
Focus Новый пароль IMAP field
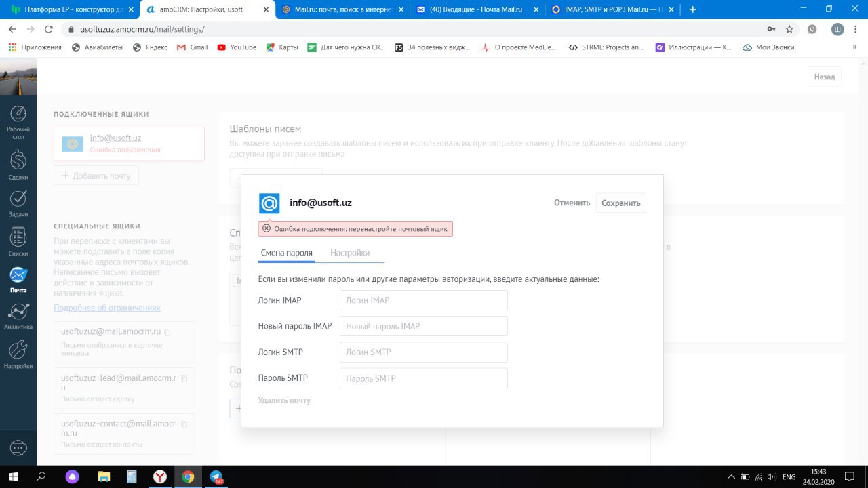[423, 326]
